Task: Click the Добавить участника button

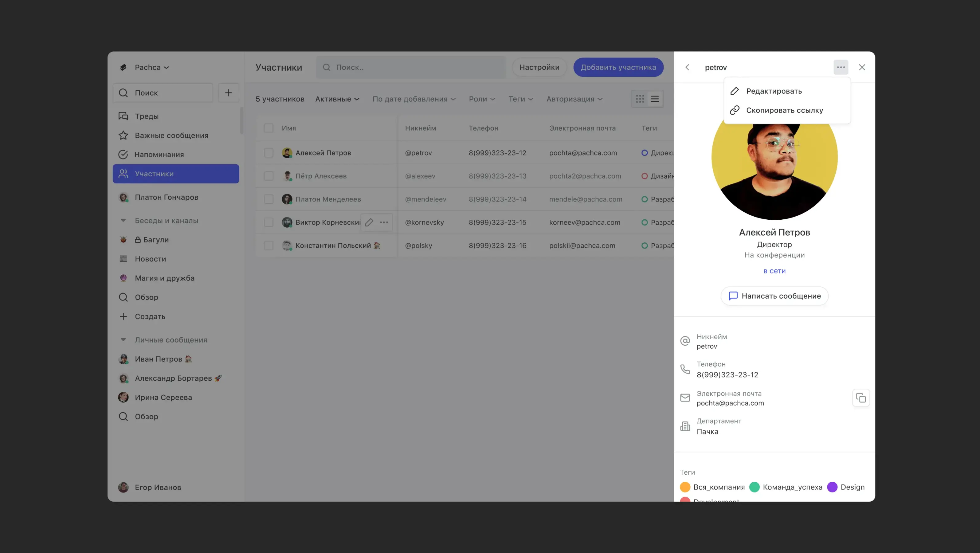Action: pos(618,67)
